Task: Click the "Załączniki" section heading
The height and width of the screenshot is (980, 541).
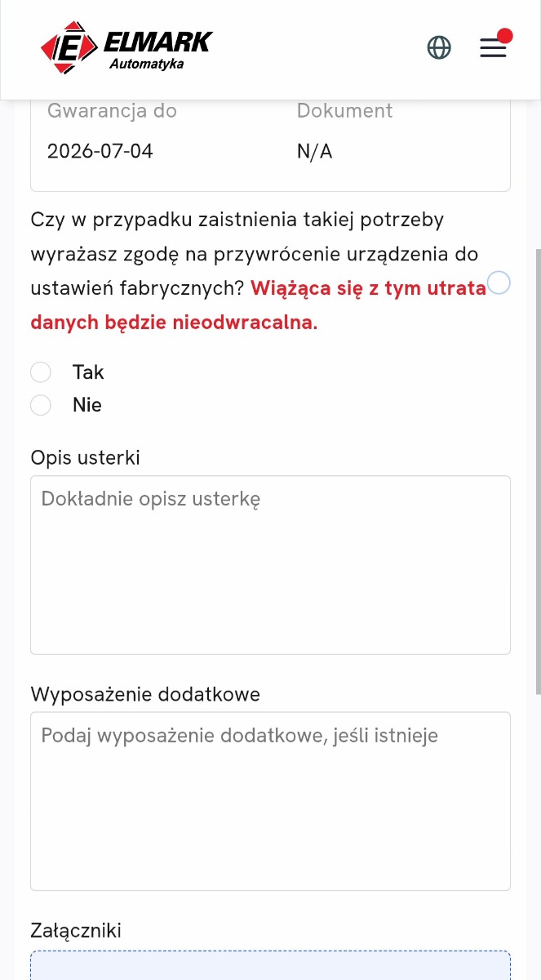Action: click(x=76, y=930)
